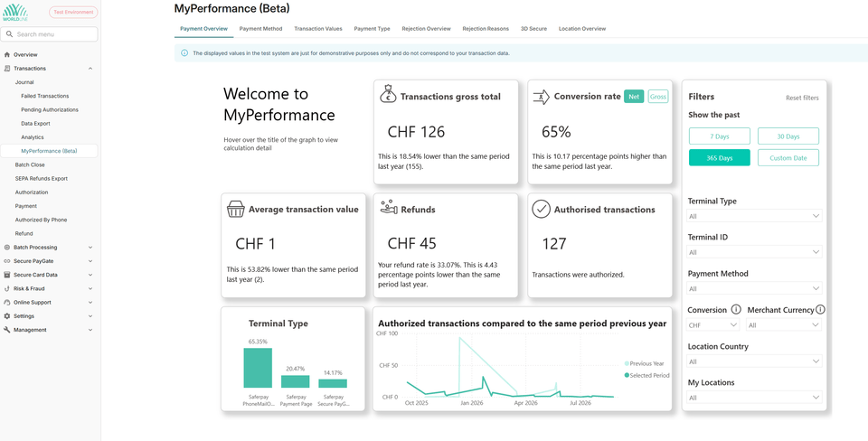Screen dimensions: 868x441
Task: Open the Terminal Type dropdown
Action: 754,216
